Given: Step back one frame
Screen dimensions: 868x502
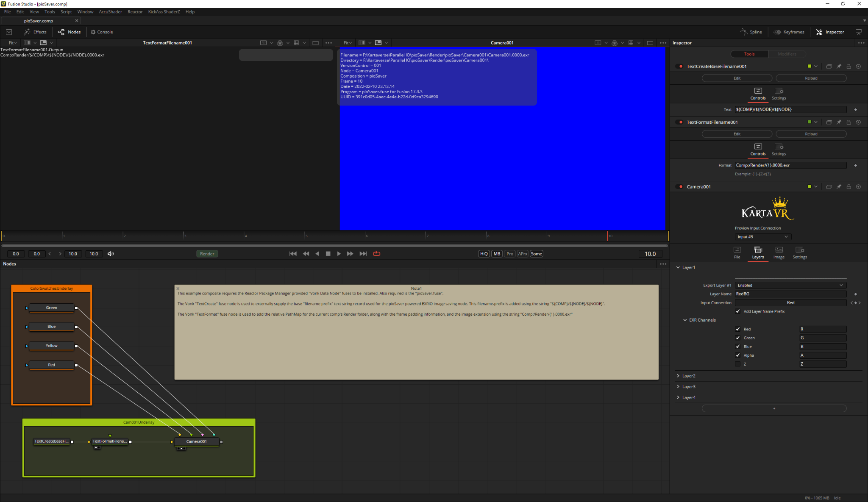Looking at the screenshot, I should click(306, 254).
